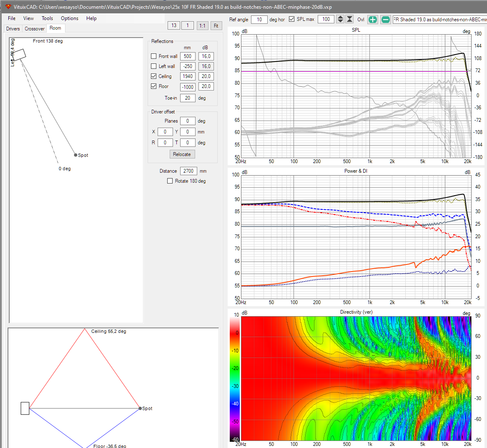Viewport: 487px width, 448px height.
Task: Edit Ceiling dB field
Action: click(206, 76)
